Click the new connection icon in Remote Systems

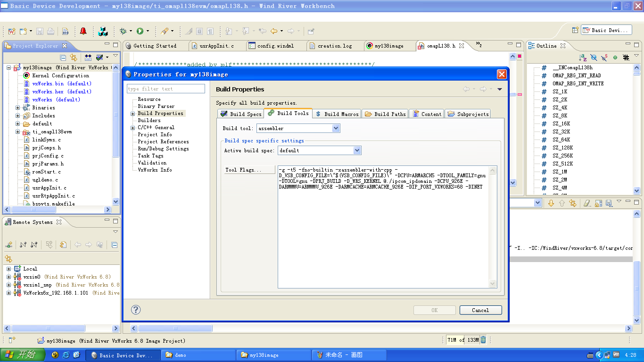[9, 245]
